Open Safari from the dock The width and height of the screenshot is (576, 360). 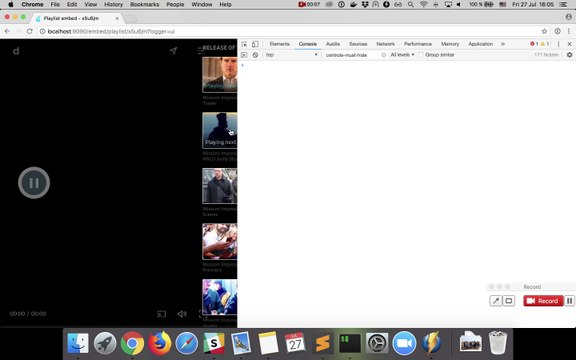pos(187,343)
